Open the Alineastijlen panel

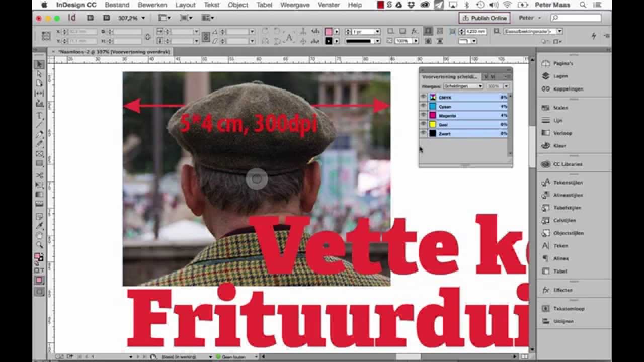coord(562,196)
